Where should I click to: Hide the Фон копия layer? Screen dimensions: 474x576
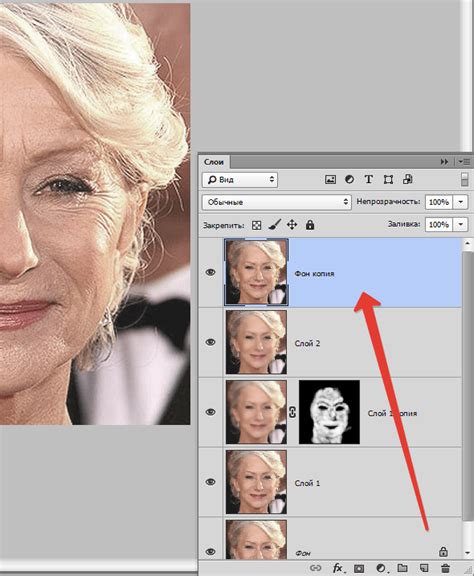(210, 272)
